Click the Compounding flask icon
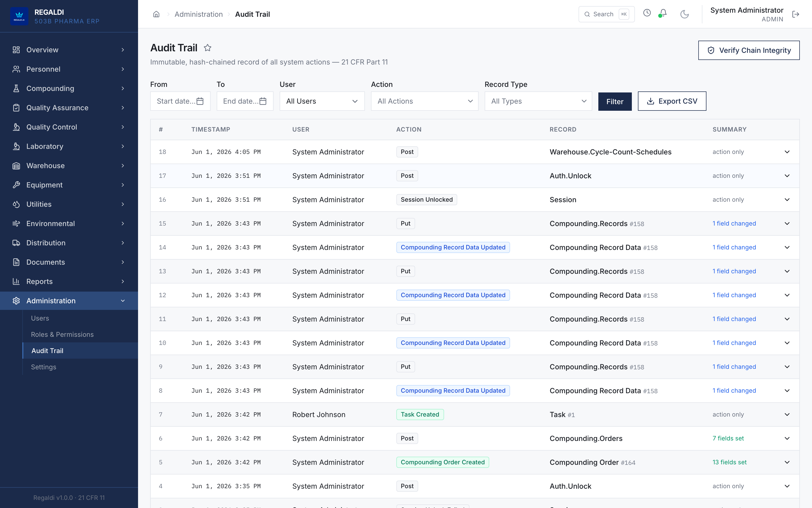812x508 pixels. coord(16,88)
